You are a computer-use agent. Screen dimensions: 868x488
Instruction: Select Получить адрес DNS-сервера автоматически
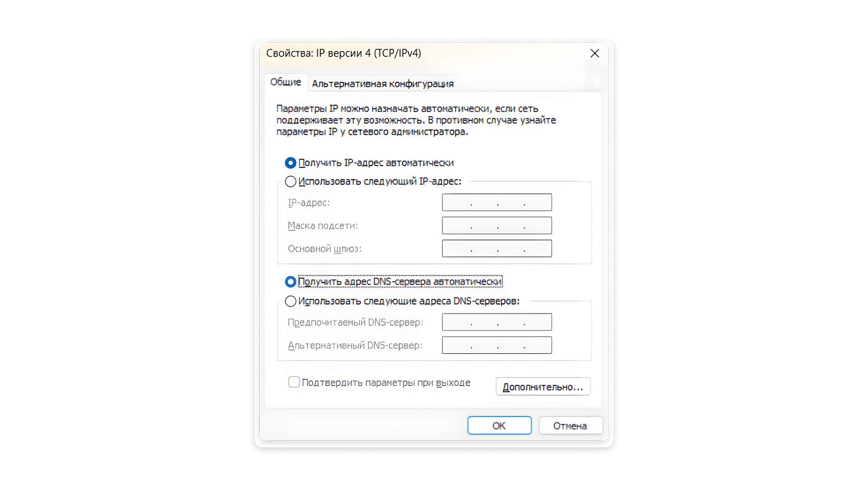(291, 282)
